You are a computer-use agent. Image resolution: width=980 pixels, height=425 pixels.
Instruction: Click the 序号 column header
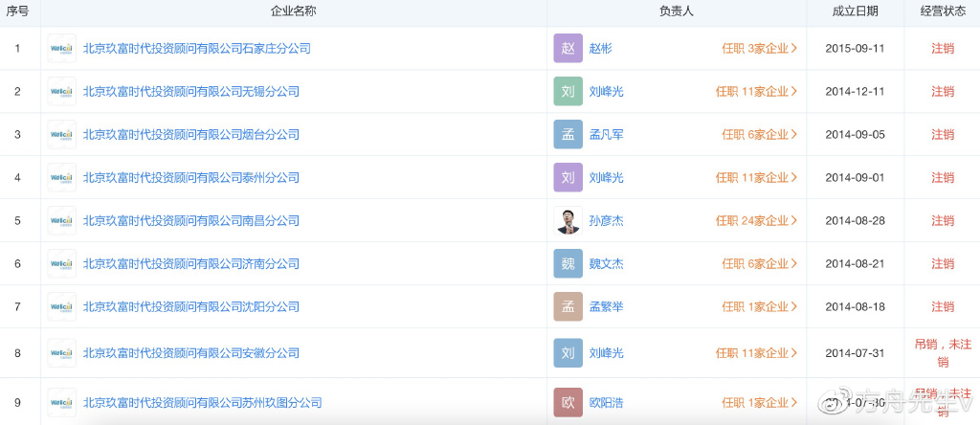point(17,11)
